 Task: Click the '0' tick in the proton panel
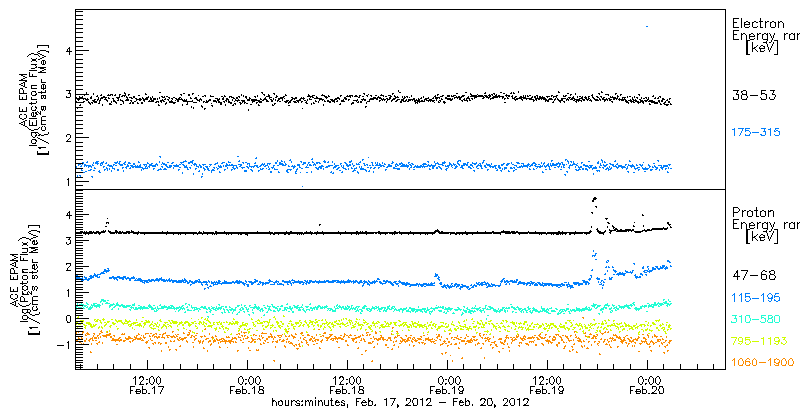(66, 319)
